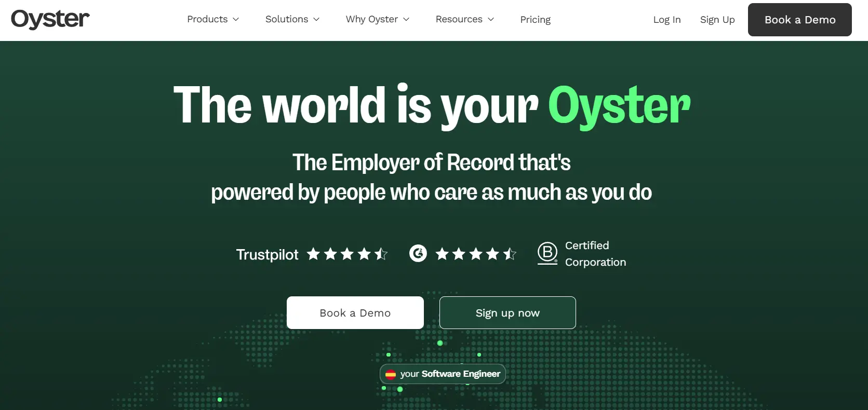Expand the Products dropdown menu
The image size is (868, 410).
pyautogui.click(x=213, y=19)
